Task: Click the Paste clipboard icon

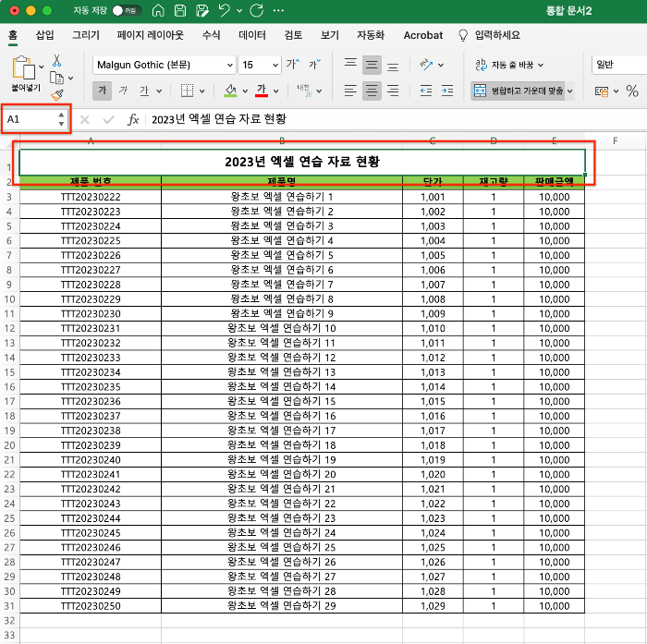Action: click(23, 67)
